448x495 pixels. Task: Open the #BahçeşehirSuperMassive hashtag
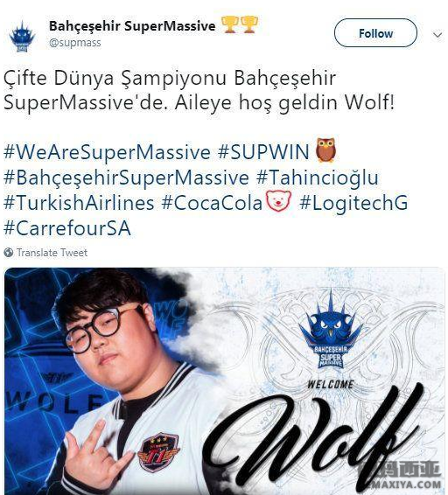(x=126, y=178)
